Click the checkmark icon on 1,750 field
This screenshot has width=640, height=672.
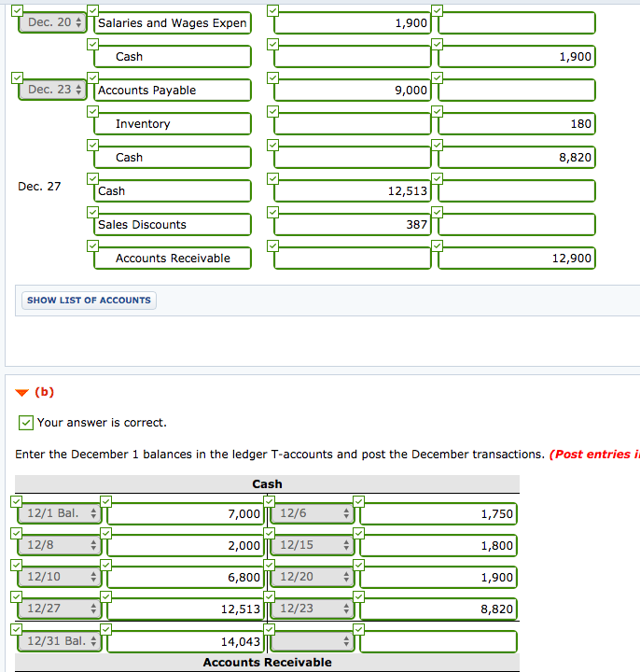(359, 501)
